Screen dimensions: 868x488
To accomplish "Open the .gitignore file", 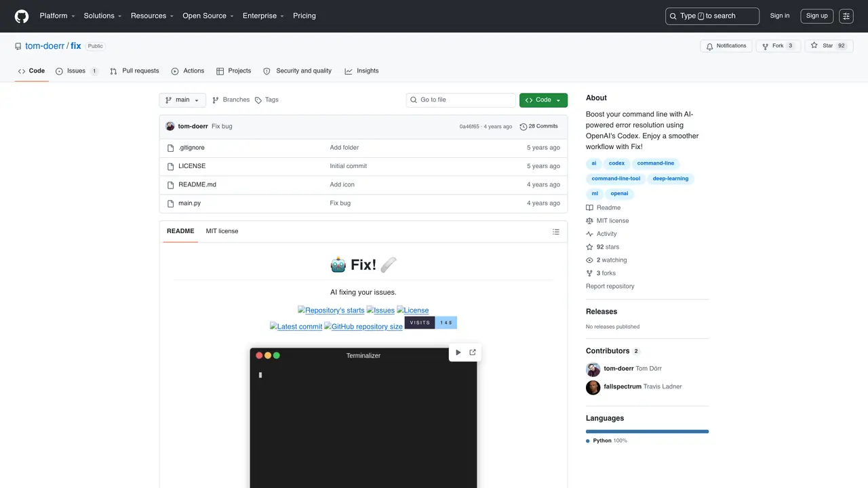I will 191,148.
